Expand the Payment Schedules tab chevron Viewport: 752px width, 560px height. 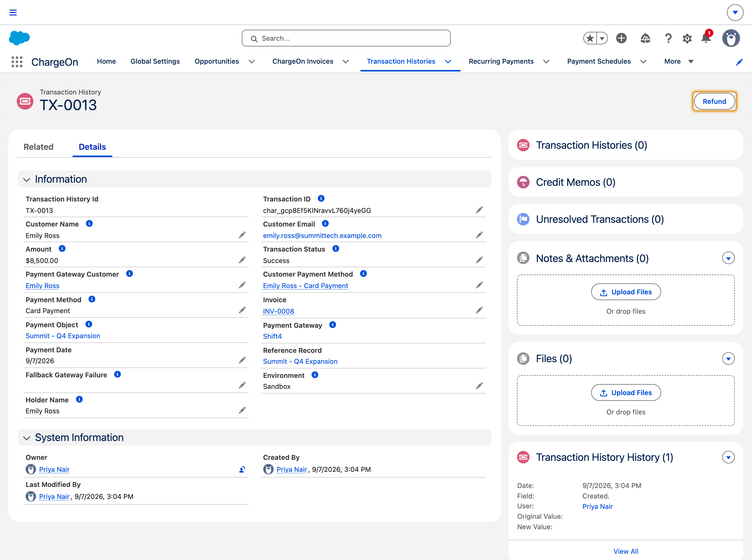(x=643, y=62)
